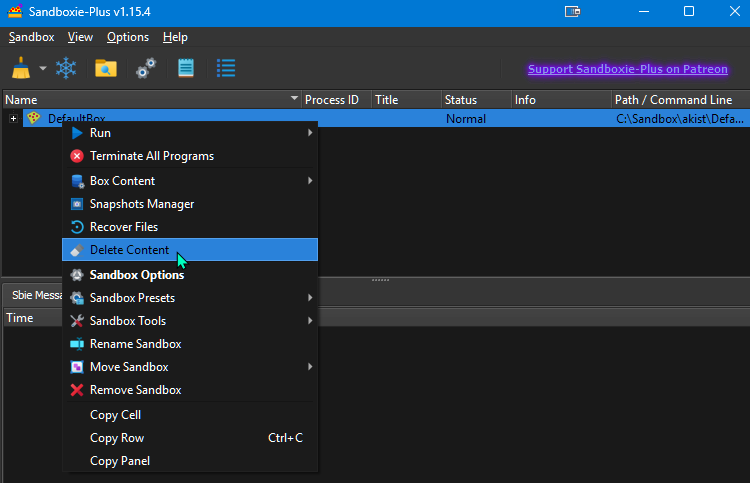
Task: Open the View menu
Action: (x=80, y=37)
